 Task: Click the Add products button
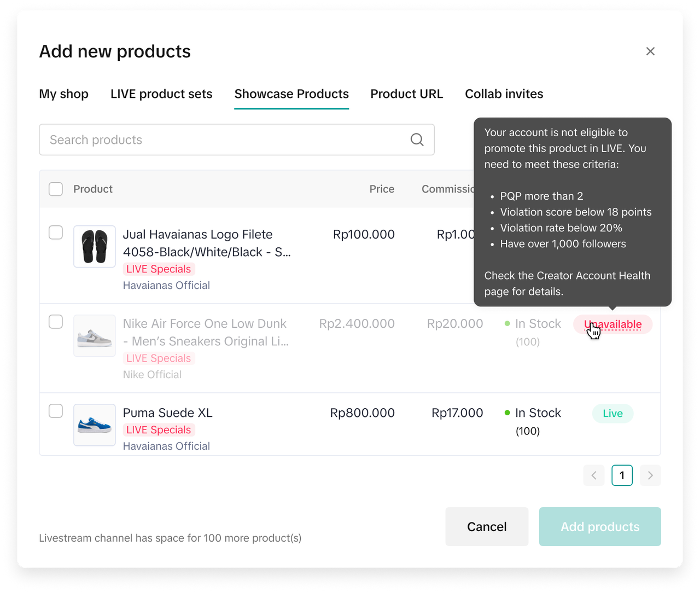pos(600,526)
